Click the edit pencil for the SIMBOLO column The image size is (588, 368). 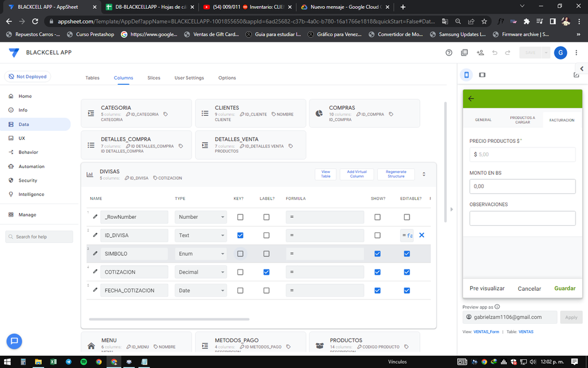(x=95, y=254)
